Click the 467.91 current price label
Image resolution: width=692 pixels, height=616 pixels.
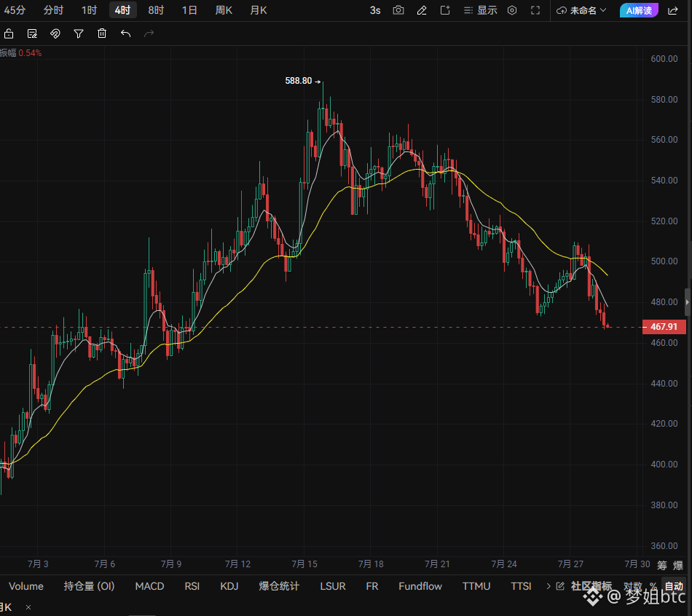pos(664,327)
